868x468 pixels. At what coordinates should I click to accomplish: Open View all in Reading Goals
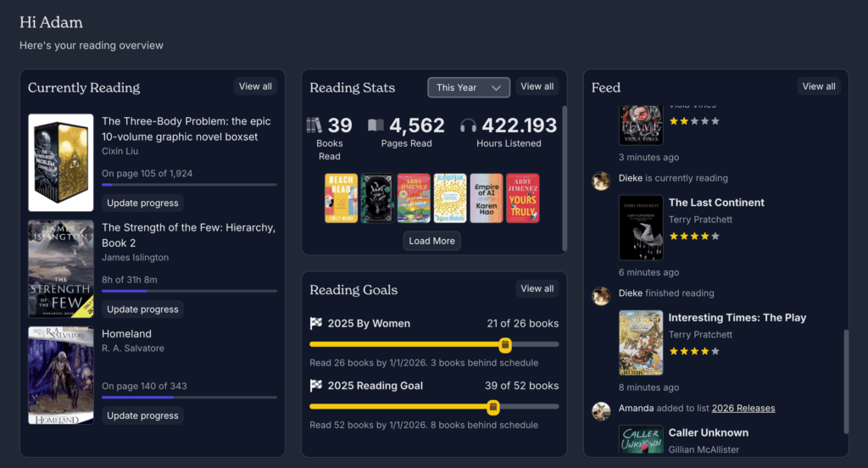[x=537, y=289]
